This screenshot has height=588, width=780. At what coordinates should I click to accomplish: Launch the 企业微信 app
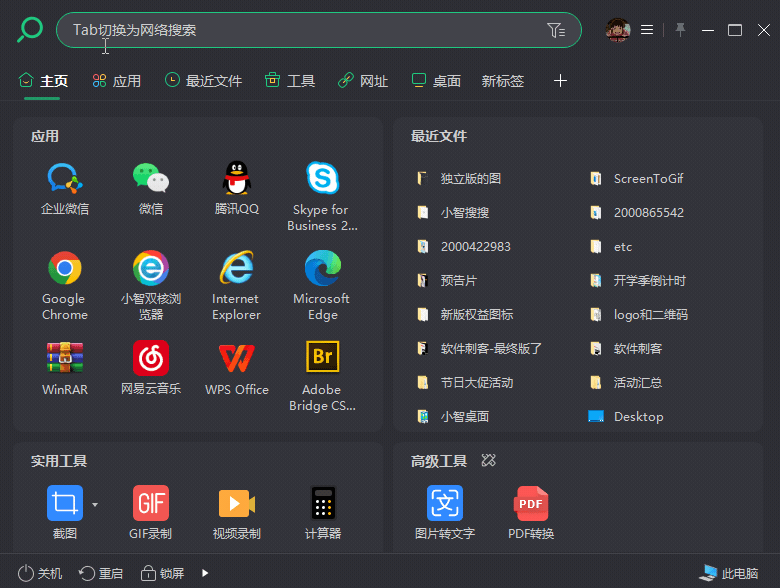point(65,188)
